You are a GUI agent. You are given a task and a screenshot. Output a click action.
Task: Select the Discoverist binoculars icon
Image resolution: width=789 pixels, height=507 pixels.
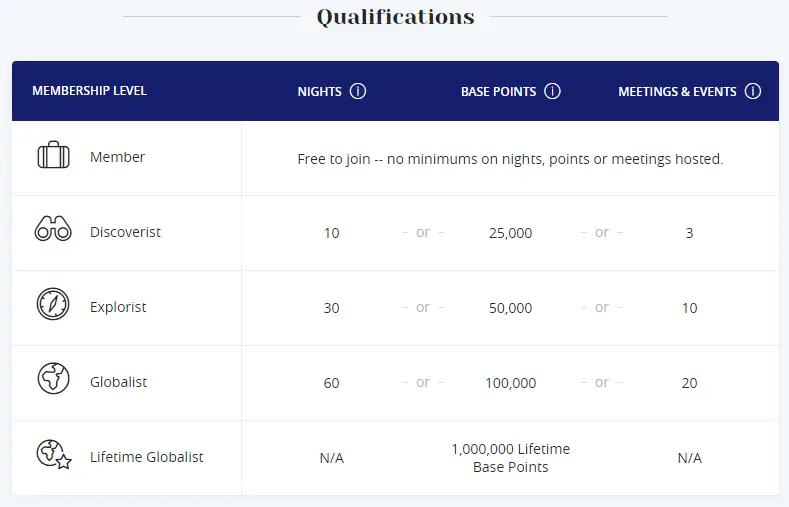click(x=53, y=231)
